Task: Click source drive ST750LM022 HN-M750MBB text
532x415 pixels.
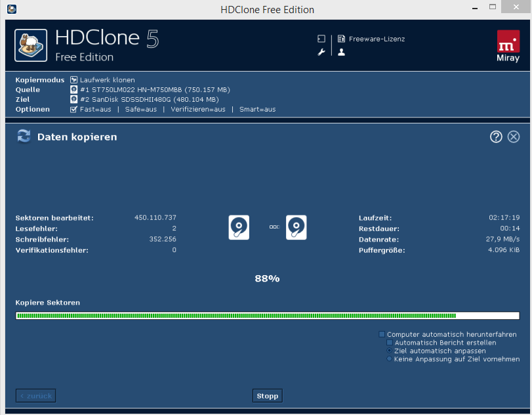Action: pyautogui.click(x=155, y=90)
